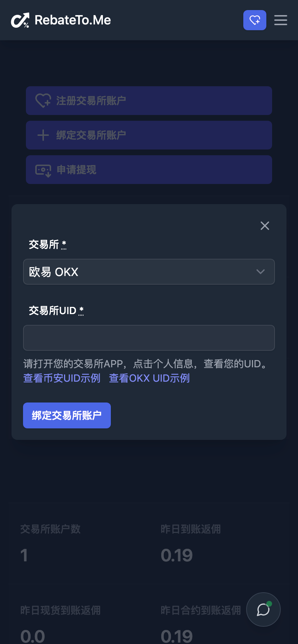
Task: Open the customer service chat bubble
Action: pos(263,609)
